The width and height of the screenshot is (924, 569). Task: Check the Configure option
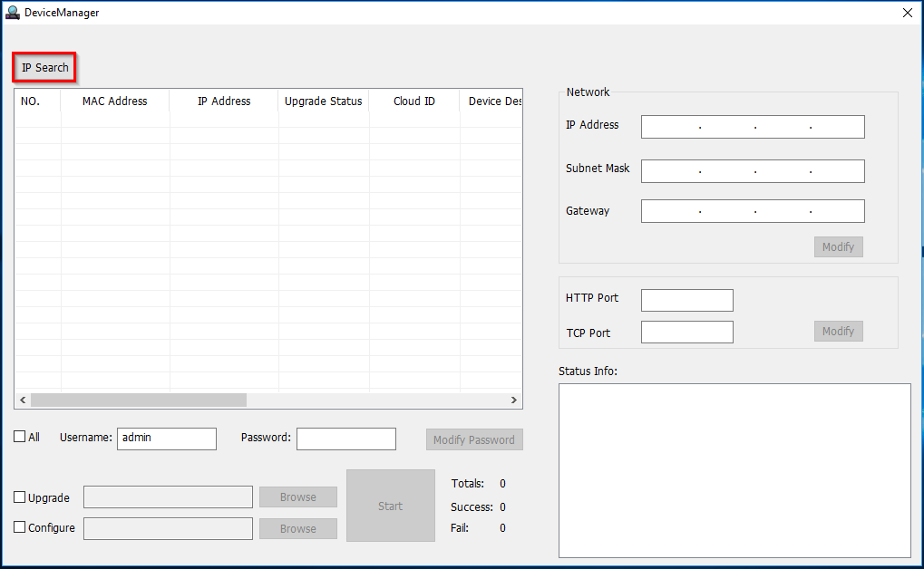tap(20, 527)
